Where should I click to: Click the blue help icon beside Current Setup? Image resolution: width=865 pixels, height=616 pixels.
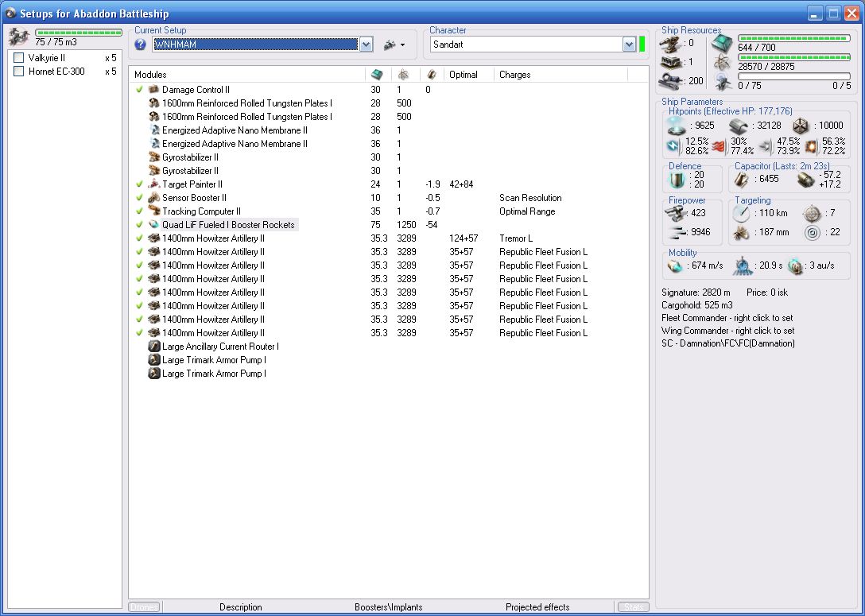coord(141,45)
